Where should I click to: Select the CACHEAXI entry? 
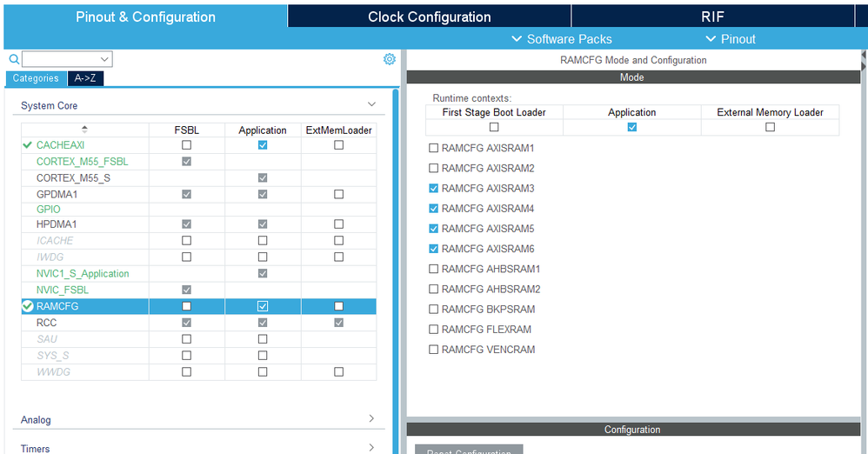[x=60, y=145]
